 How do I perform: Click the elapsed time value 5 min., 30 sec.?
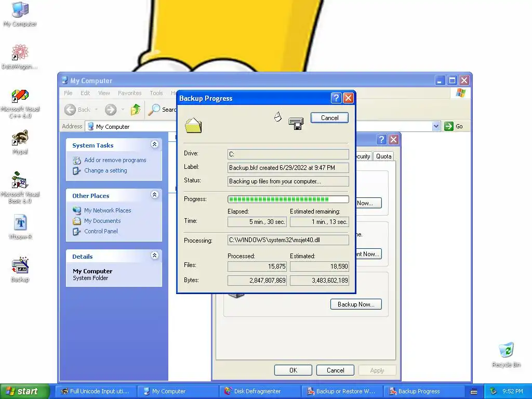click(x=257, y=222)
